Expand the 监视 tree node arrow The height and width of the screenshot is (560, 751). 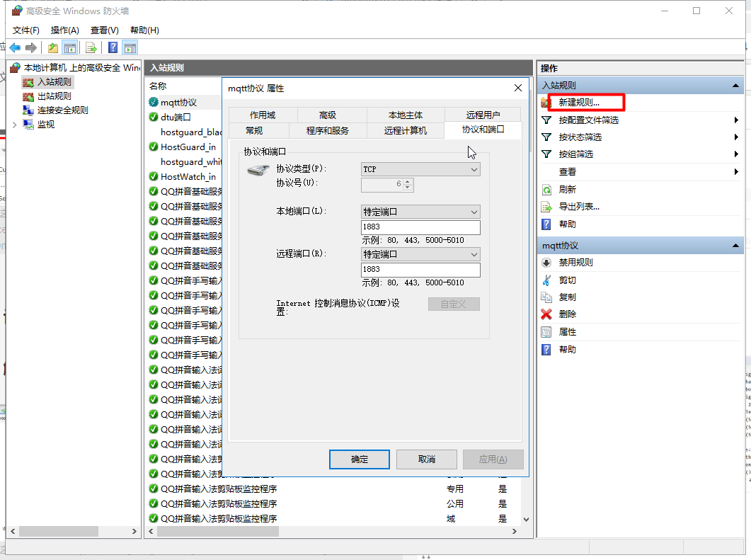coord(14,125)
